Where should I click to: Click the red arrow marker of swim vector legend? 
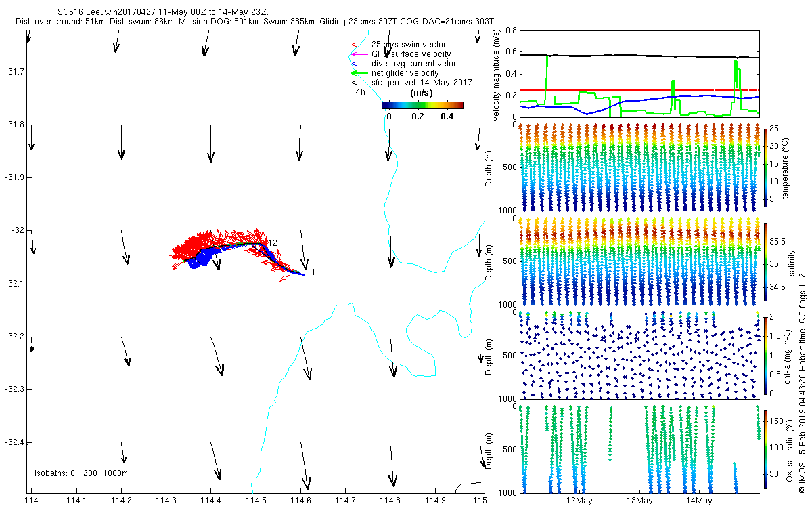click(359, 45)
